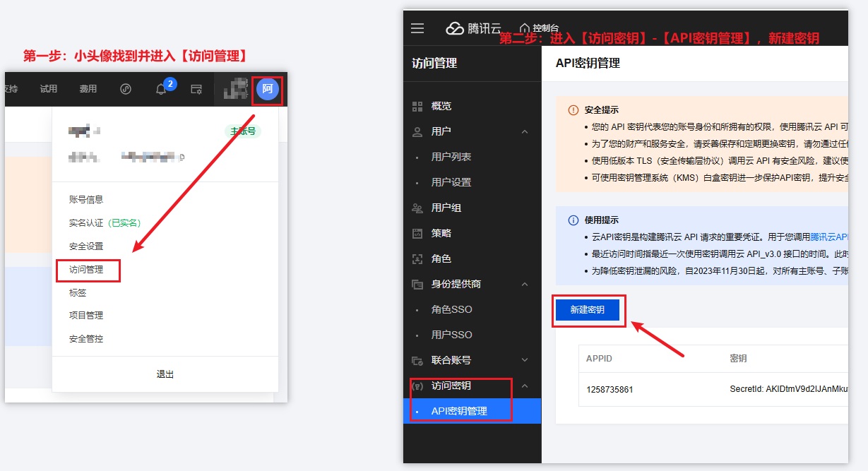
Task: Expand the 联合账号 sidebar section
Action: 525,360
